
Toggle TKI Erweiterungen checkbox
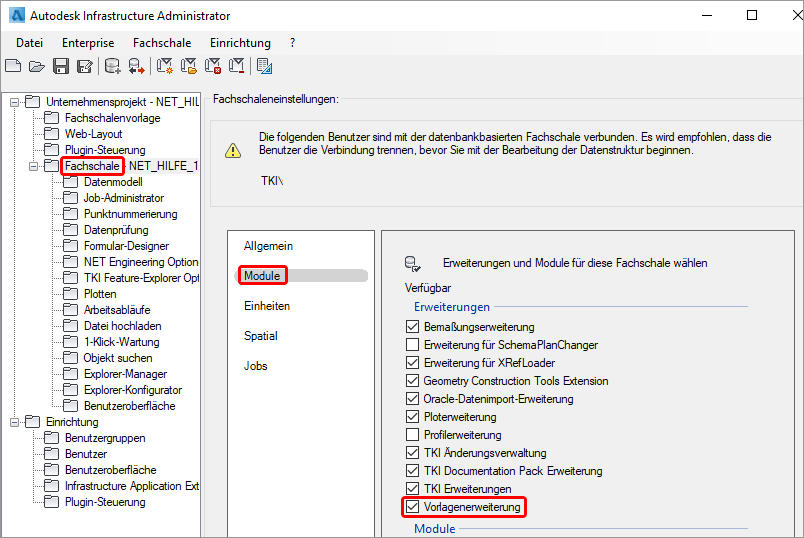point(412,489)
